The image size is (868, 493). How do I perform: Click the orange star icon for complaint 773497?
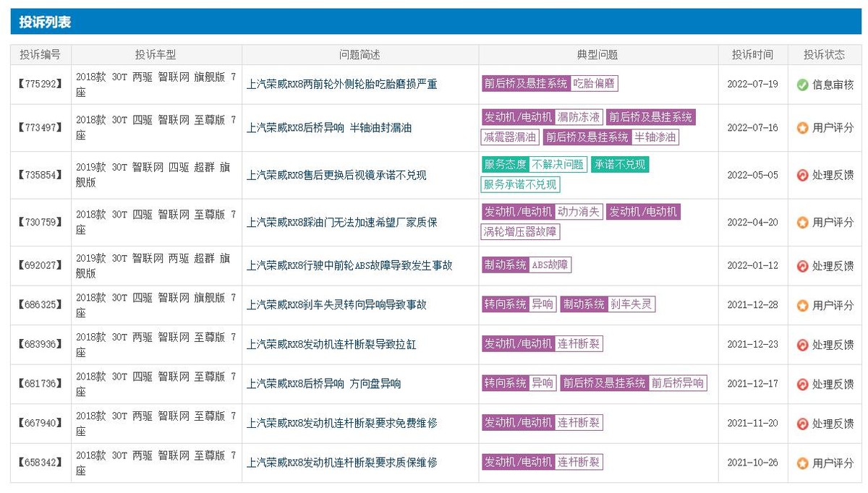click(x=802, y=128)
